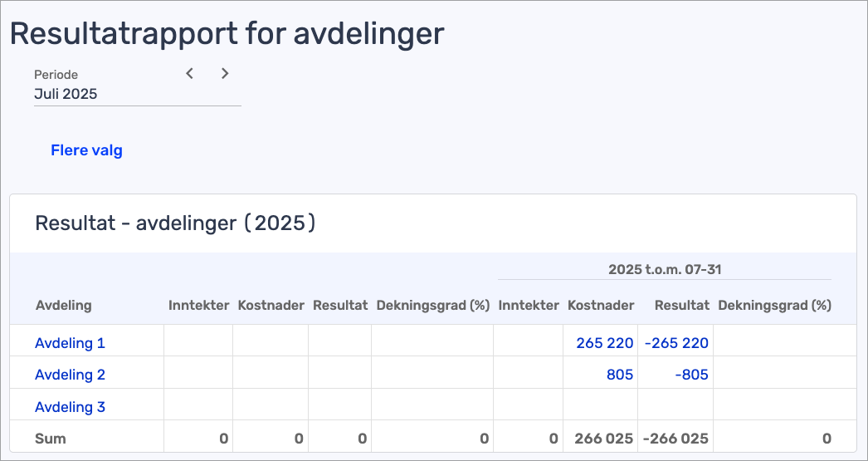Click the 2025 t.o.m. 07-31 group header
Image resolution: width=868 pixels, height=461 pixels.
tap(663, 270)
